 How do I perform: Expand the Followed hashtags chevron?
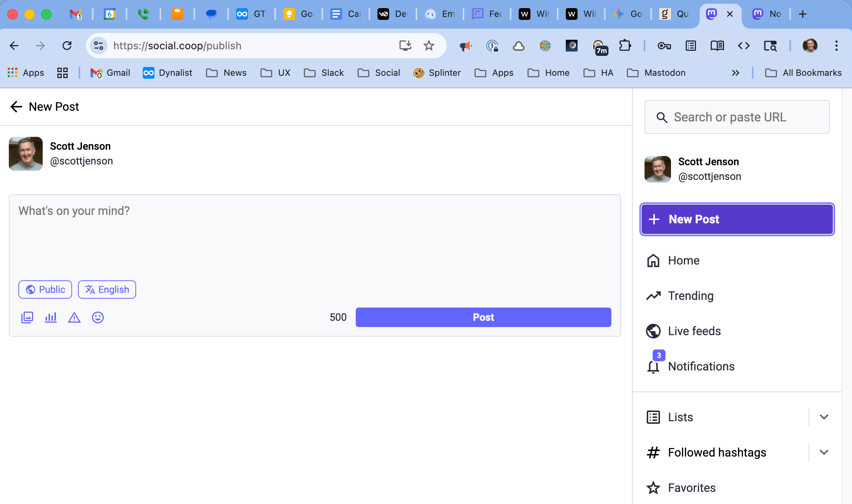pos(824,452)
